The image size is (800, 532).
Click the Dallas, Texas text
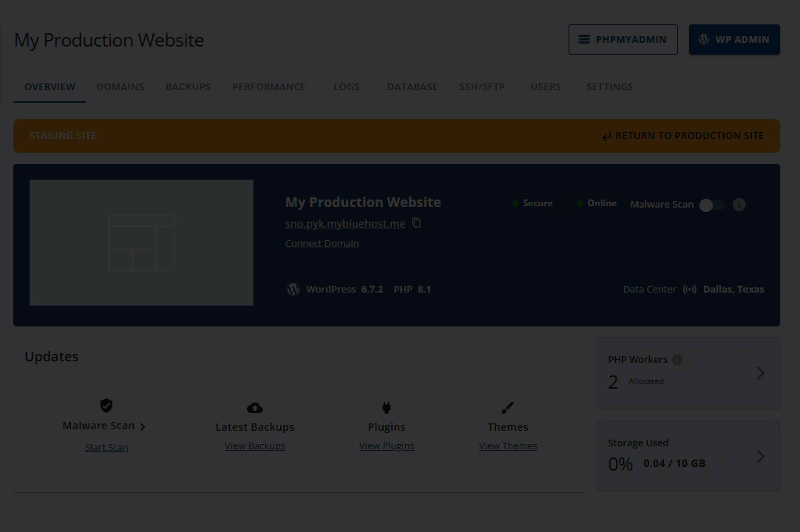(733, 289)
